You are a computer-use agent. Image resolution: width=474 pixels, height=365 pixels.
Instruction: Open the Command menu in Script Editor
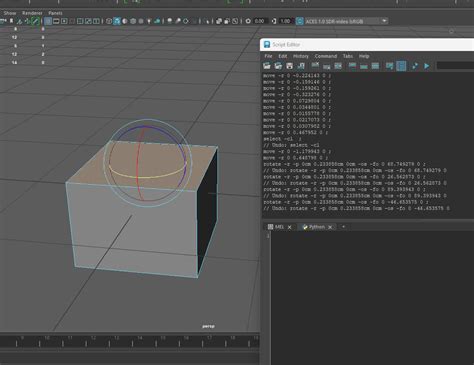pos(326,56)
